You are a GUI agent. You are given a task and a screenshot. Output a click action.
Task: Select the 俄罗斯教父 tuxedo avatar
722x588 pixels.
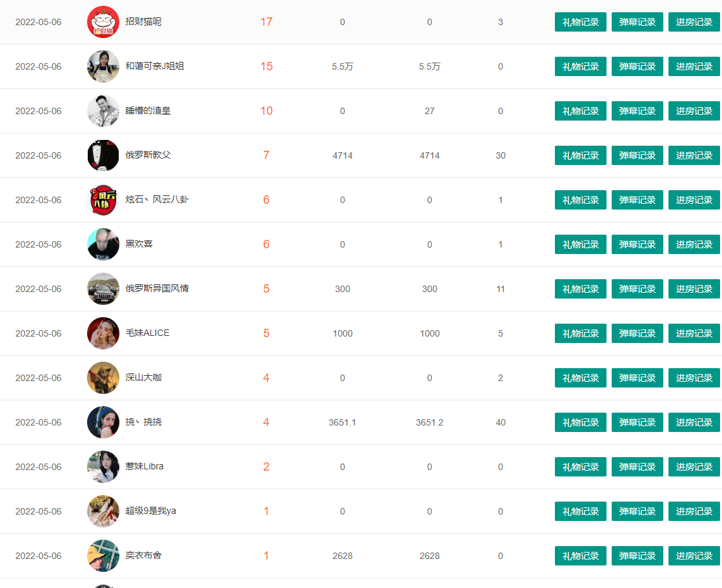103,155
